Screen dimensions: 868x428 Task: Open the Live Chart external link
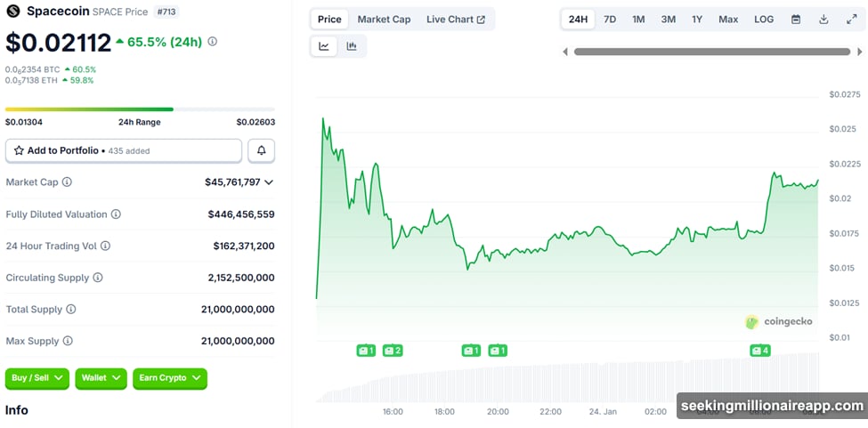pyautogui.click(x=456, y=20)
